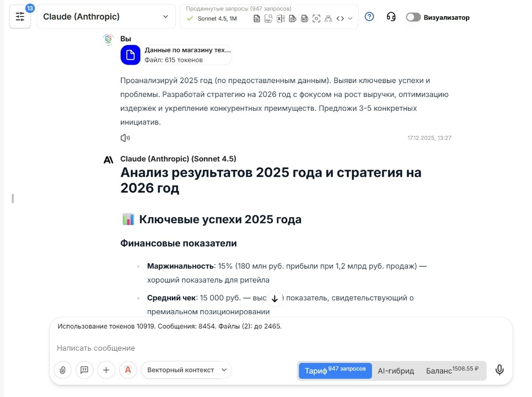Click the PDF search capability icon
This screenshot has width=532, height=397.
(x=268, y=19)
